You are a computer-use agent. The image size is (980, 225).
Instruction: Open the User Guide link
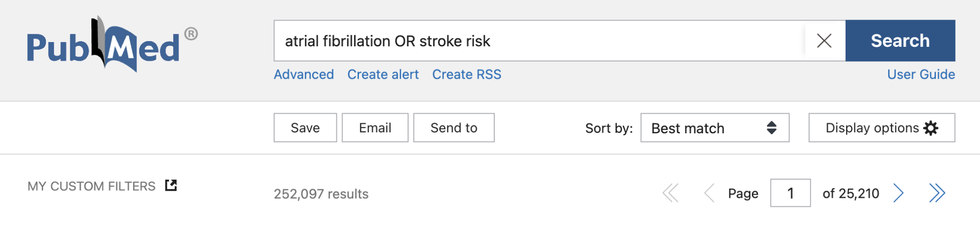click(921, 75)
